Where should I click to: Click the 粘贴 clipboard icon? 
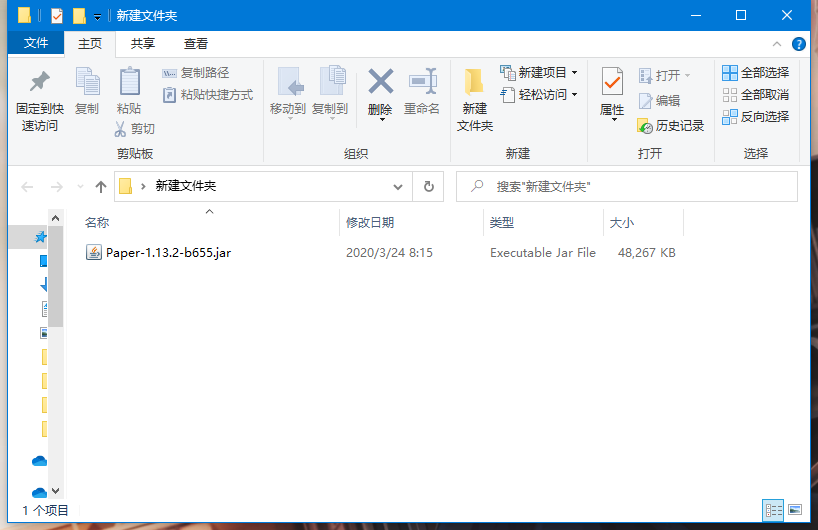(129, 82)
